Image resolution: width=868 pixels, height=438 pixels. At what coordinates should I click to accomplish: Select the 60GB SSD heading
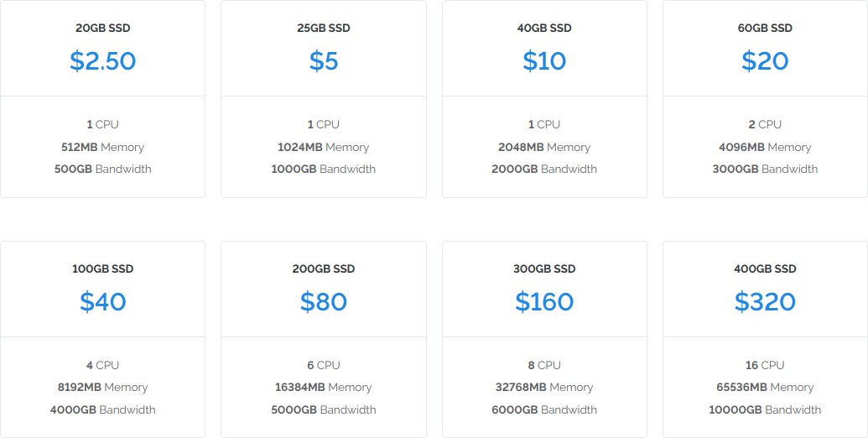[765, 28]
